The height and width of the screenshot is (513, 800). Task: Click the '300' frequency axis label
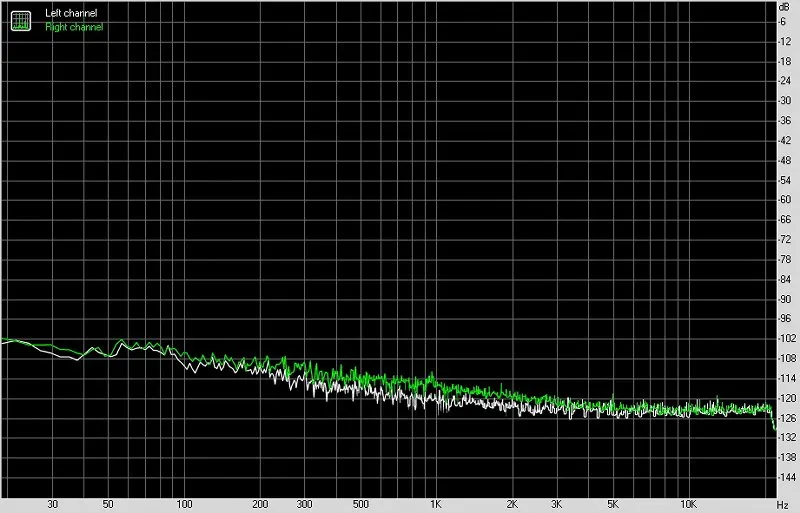[305, 504]
